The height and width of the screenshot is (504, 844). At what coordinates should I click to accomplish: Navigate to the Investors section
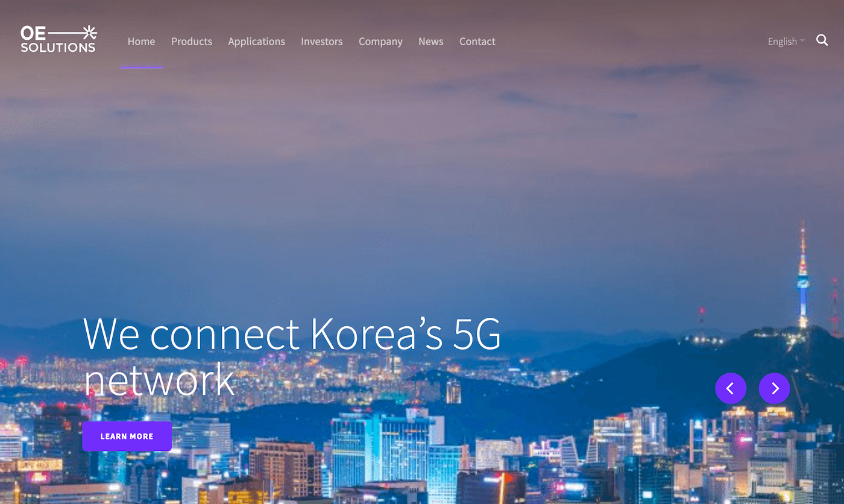click(322, 42)
